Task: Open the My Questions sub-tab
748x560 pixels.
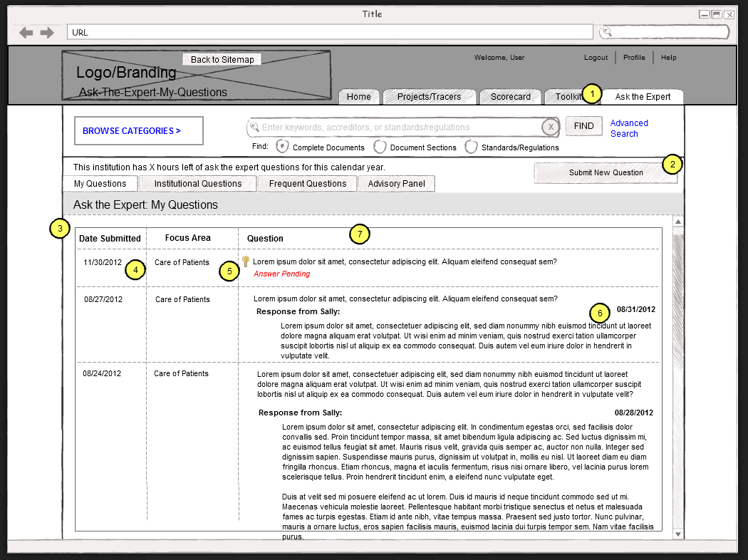Action: click(x=100, y=184)
